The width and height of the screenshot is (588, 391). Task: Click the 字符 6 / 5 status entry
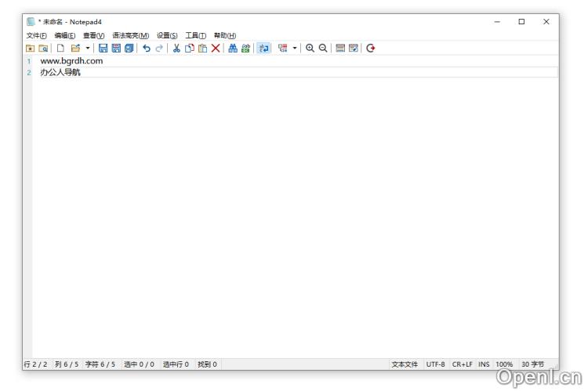coord(100,364)
